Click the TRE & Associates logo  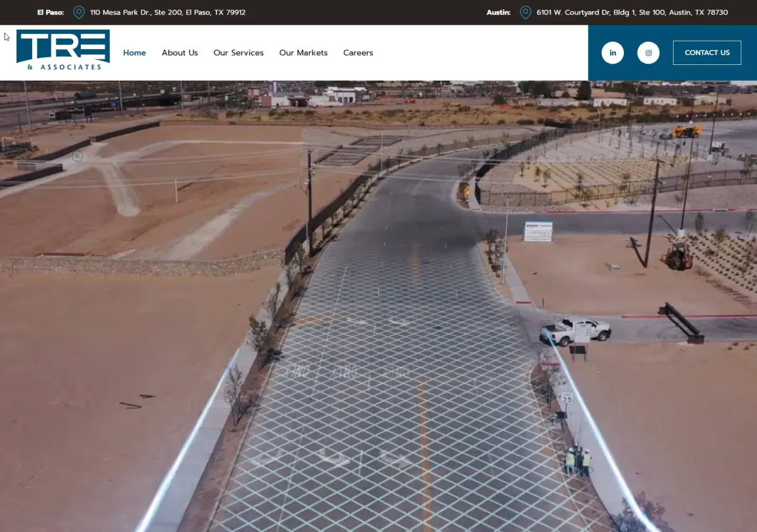[x=63, y=50]
